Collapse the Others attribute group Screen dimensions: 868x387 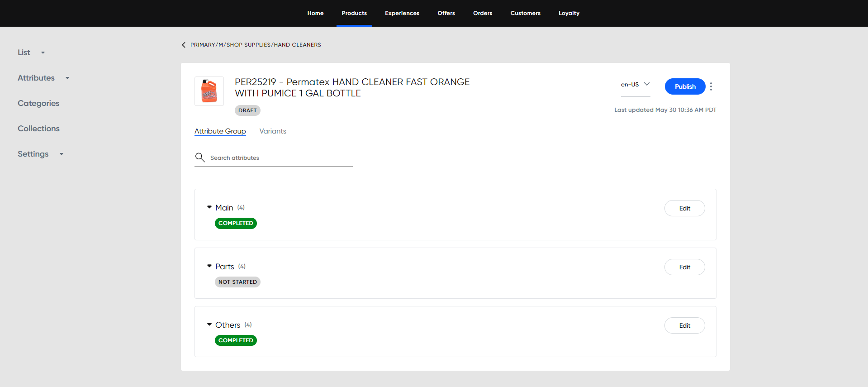pyautogui.click(x=209, y=325)
